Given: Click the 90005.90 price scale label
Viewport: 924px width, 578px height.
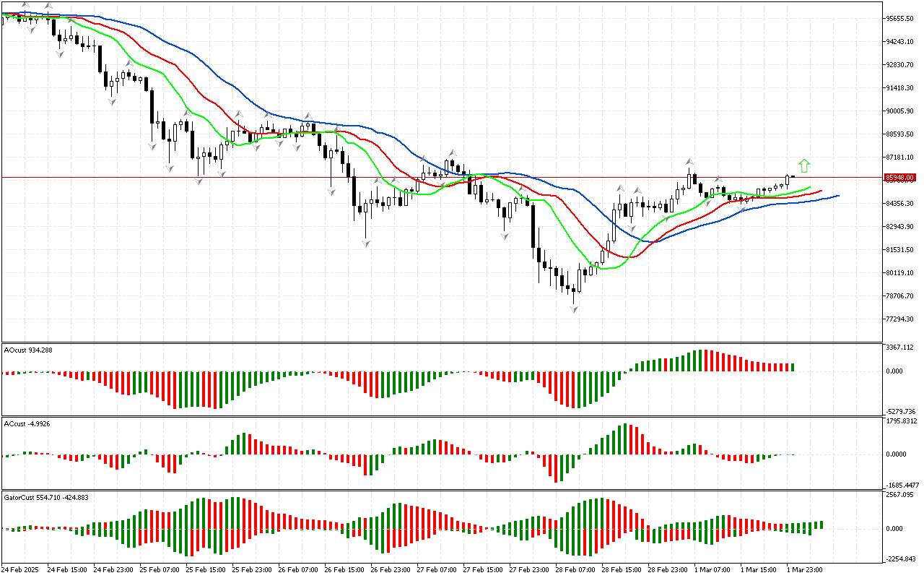Looking at the screenshot, I should [x=899, y=111].
